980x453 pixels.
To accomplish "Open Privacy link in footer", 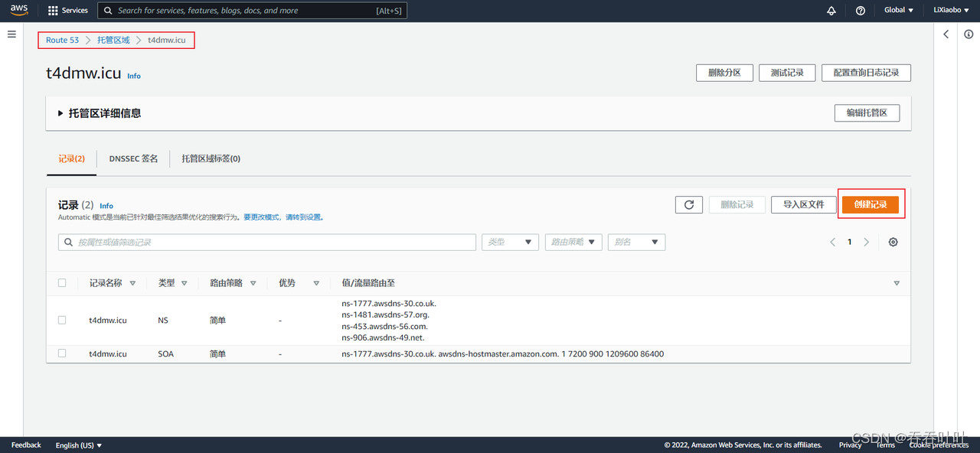I will [x=850, y=445].
